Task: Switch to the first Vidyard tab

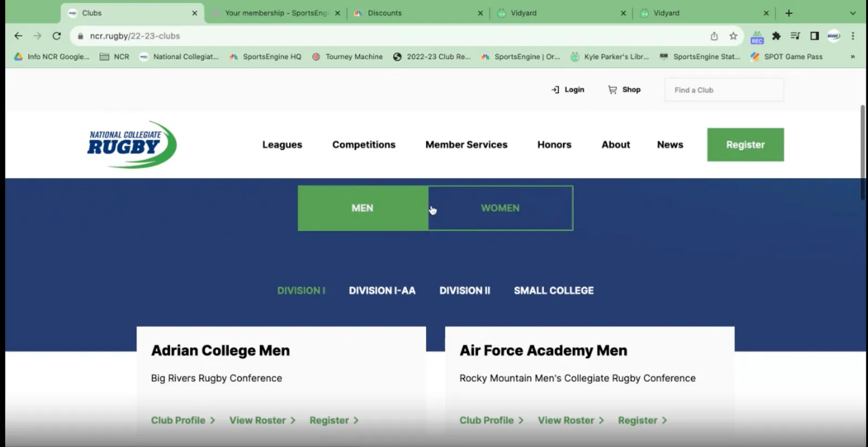Action: pos(561,13)
